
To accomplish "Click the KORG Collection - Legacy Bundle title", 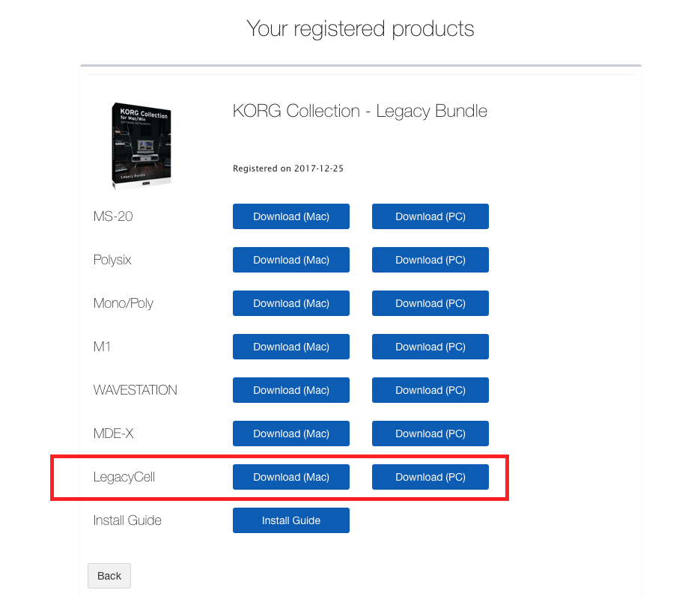I will coord(360,112).
